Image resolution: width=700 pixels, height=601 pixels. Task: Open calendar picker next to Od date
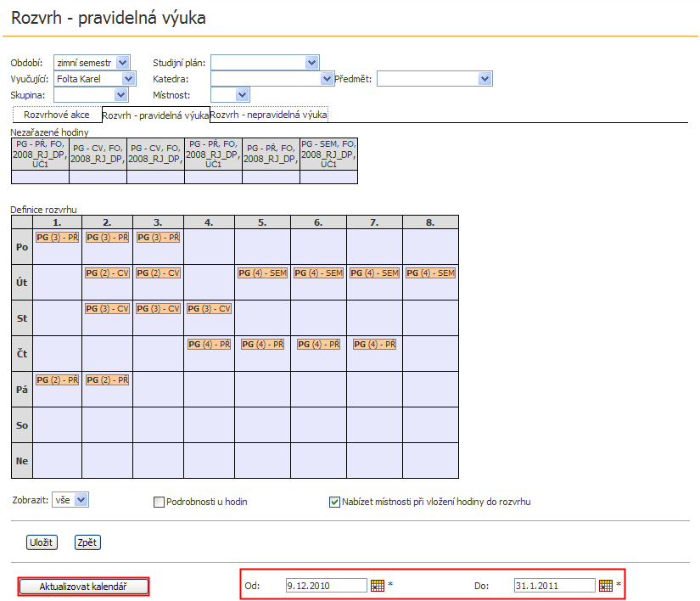click(x=378, y=586)
